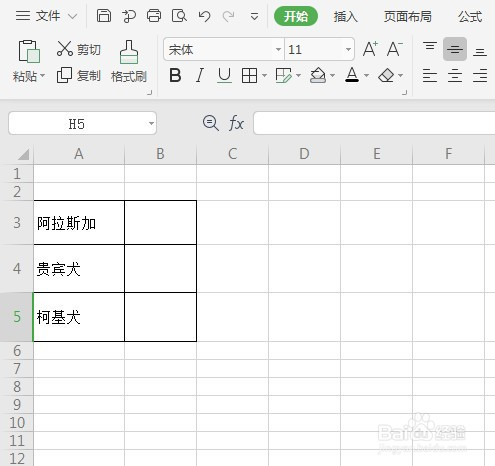Open the font size 11 dropdown
Screen dimensions: 495x466
coord(348,50)
